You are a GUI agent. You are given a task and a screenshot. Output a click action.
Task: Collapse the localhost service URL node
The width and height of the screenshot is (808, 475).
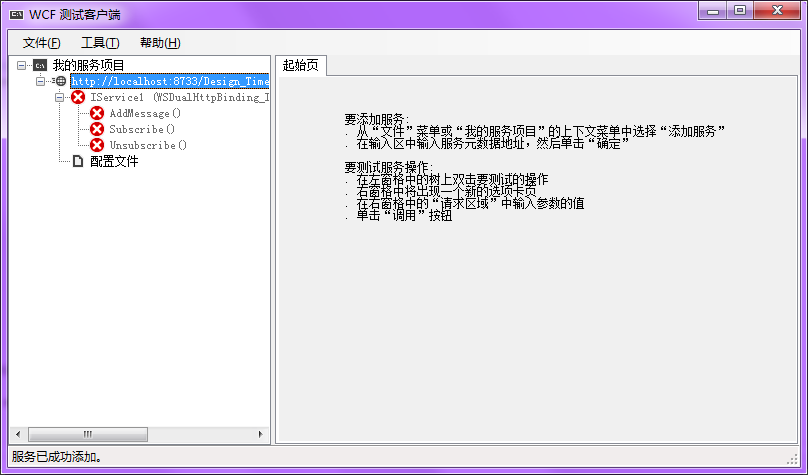tap(40, 81)
